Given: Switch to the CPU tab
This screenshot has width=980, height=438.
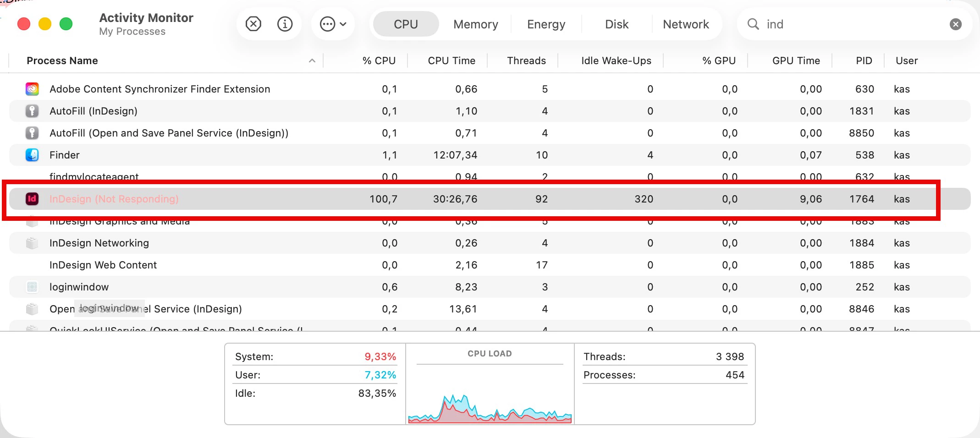Looking at the screenshot, I should [406, 24].
